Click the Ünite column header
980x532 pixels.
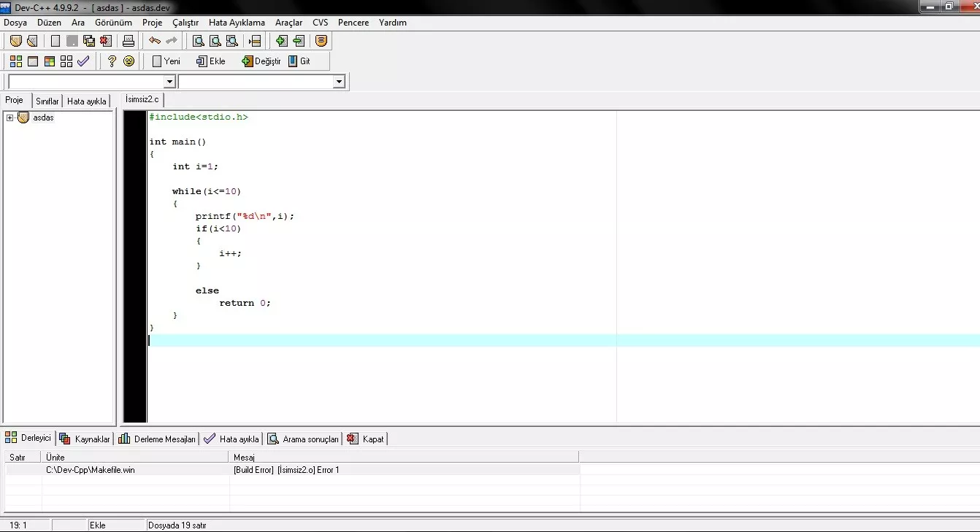coord(135,457)
